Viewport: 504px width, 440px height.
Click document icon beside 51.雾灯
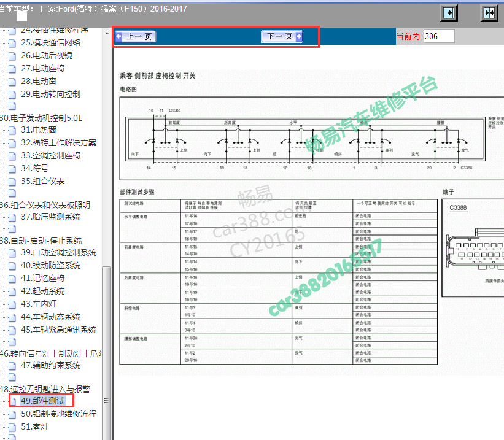12,427
